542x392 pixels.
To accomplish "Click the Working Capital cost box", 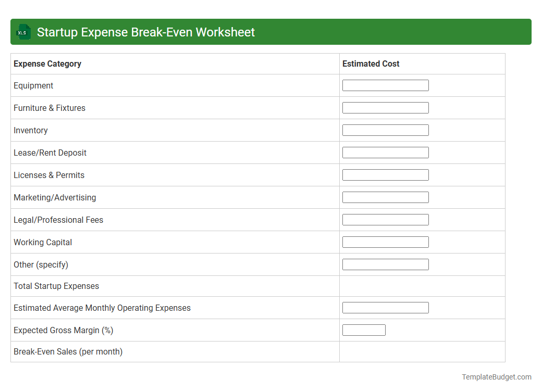I will (385, 242).
